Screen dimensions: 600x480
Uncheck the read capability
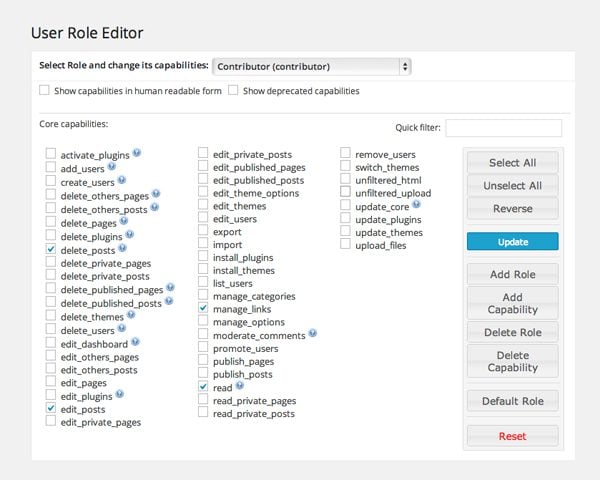click(203, 387)
